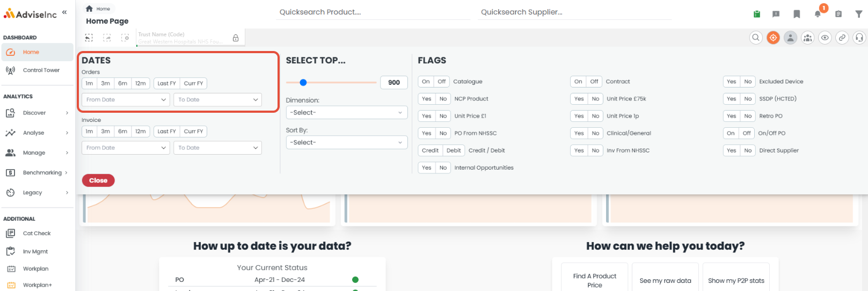This screenshot has width=868, height=291.
Task: Click the Cat Check sidebar icon
Action: coord(10,234)
